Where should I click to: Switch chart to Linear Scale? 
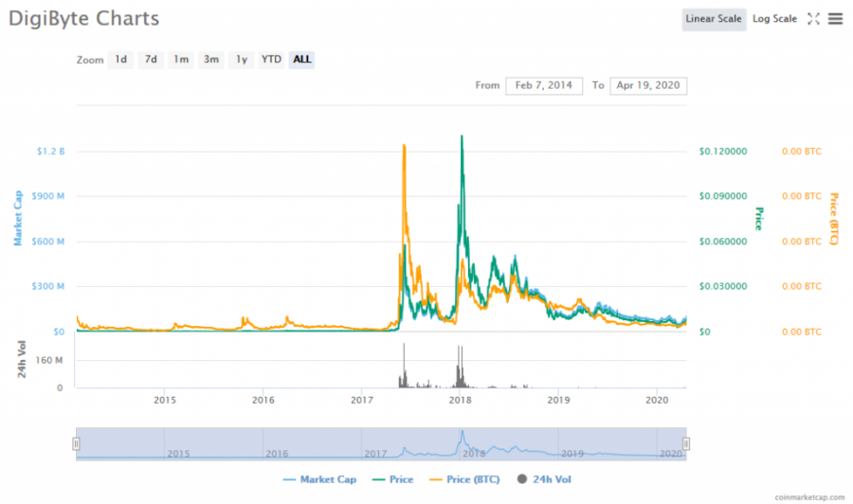click(x=713, y=19)
